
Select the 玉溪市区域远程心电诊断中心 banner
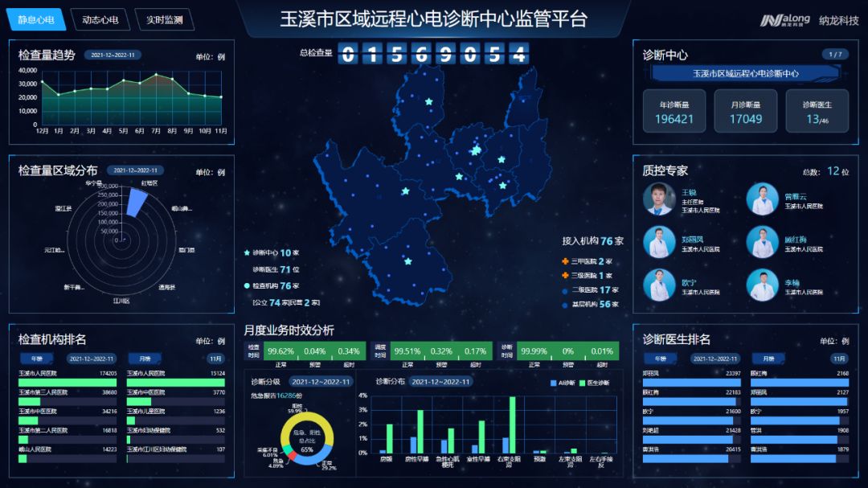(x=746, y=74)
